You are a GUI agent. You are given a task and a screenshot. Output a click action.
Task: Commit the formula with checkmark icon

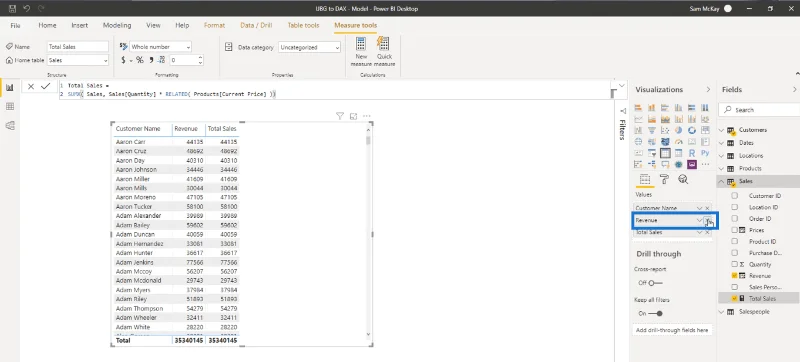click(45, 86)
